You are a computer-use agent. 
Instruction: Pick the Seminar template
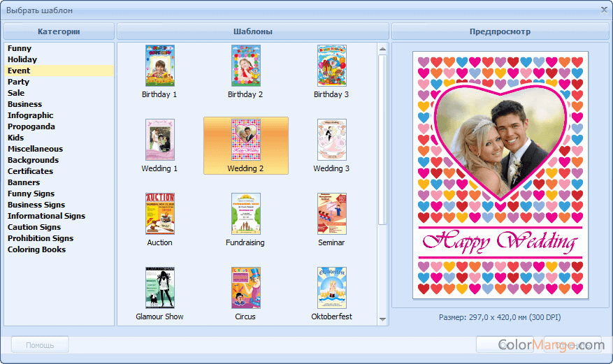pos(331,214)
